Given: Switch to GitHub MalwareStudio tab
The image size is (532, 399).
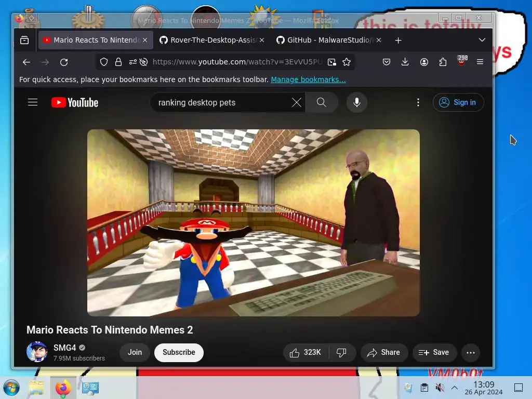Looking at the screenshot, I should [329, 40].
